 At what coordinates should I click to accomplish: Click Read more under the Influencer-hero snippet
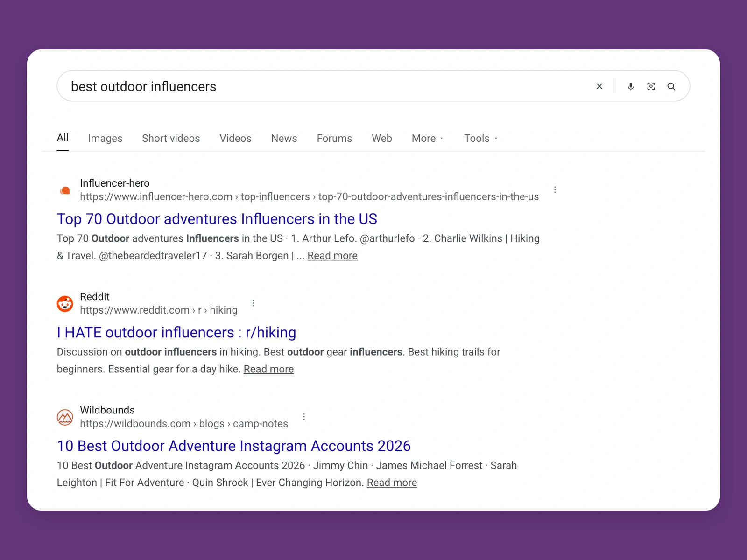pyautogui.click(x=332, y=256)
